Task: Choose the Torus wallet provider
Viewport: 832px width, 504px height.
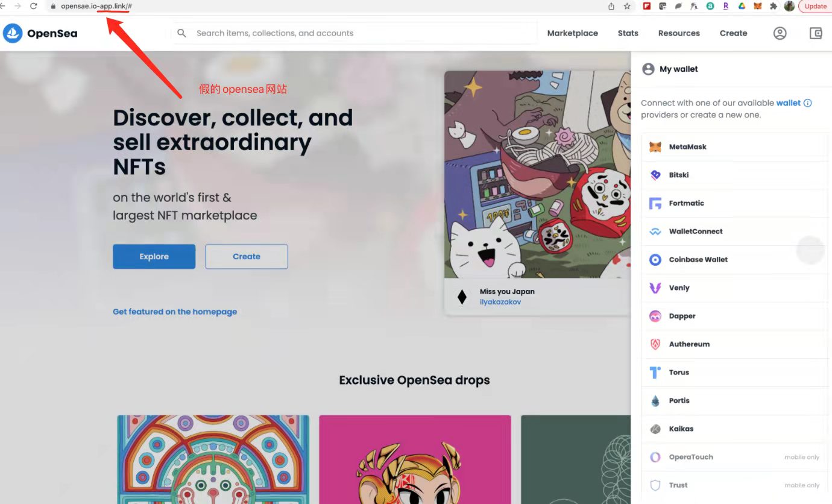Action: tap(734, 373)
